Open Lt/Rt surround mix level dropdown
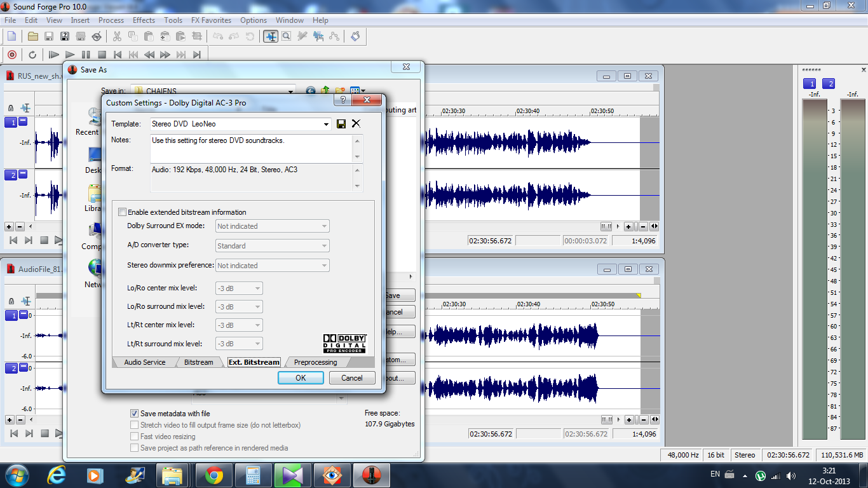868x488 pixels. pyautogui.click(x=240, y=344)
